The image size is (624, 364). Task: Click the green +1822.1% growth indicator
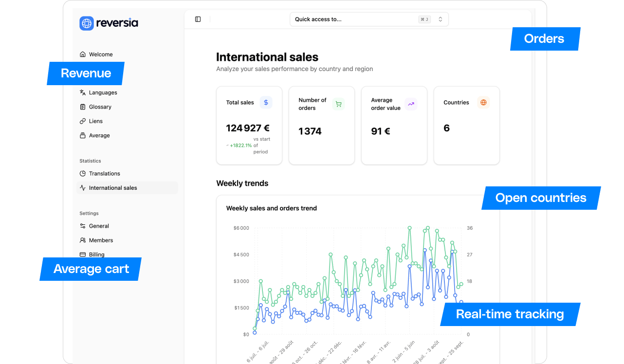240,145
